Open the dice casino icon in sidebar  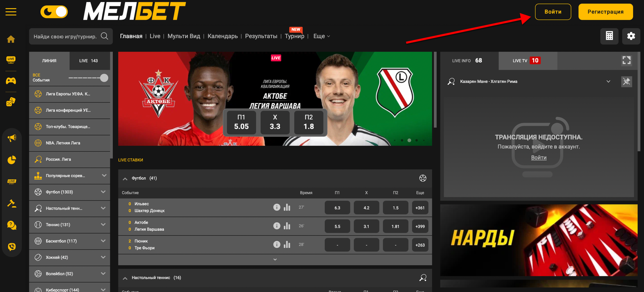point(11,102)
